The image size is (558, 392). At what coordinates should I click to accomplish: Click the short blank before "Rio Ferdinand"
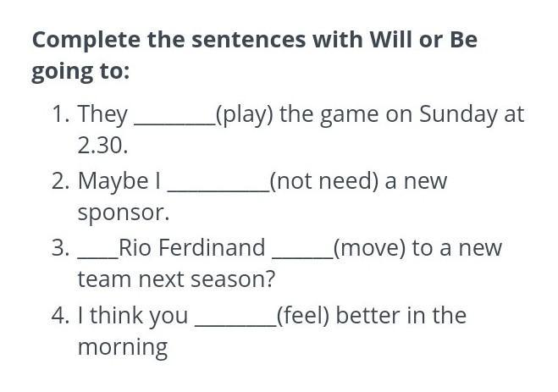98,257
